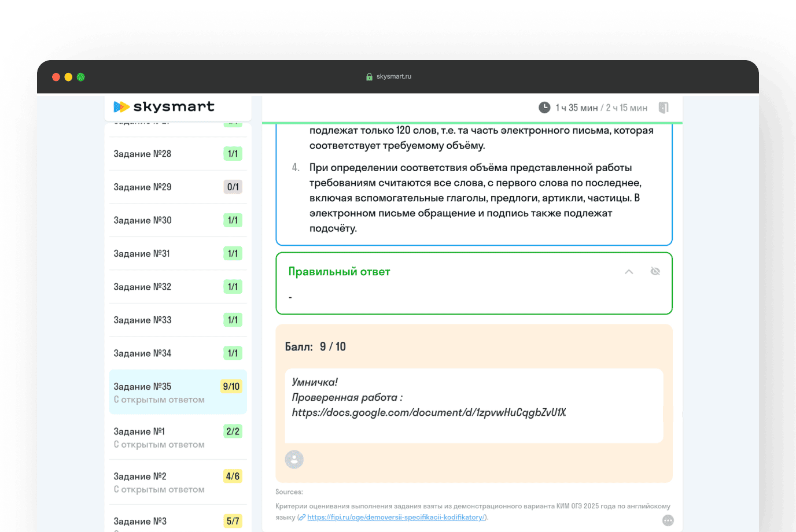This screenshot has width=796, height=532.
Task: Click the 9/10 score badge
Action: [231, 386]
